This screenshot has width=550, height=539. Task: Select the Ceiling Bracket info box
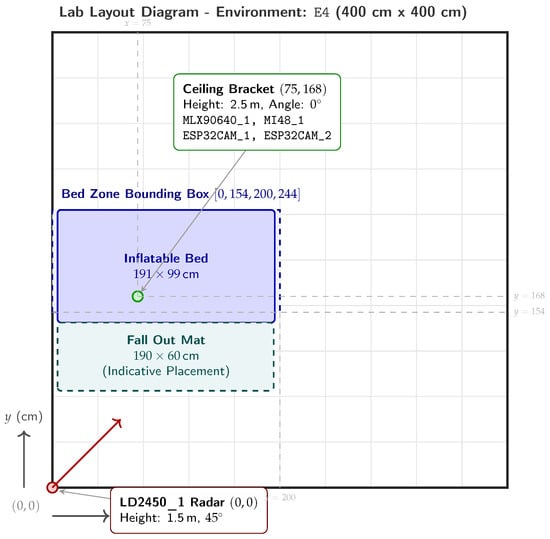(x=257, y=112)
